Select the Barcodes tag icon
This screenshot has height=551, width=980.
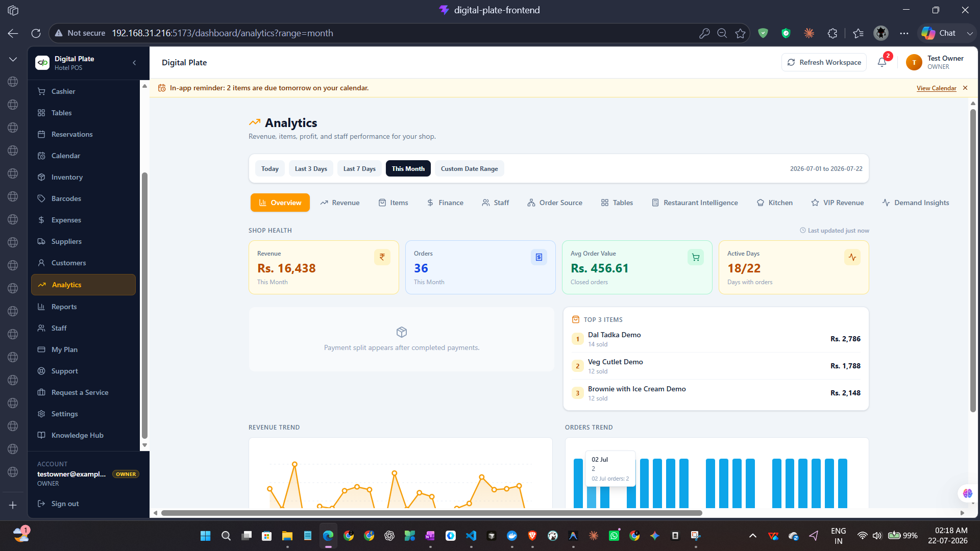tap(41, 198)
